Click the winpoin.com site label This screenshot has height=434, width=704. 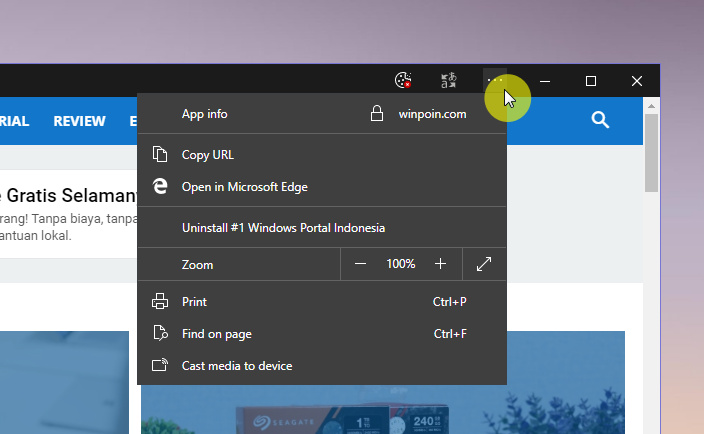click(432, 114)
